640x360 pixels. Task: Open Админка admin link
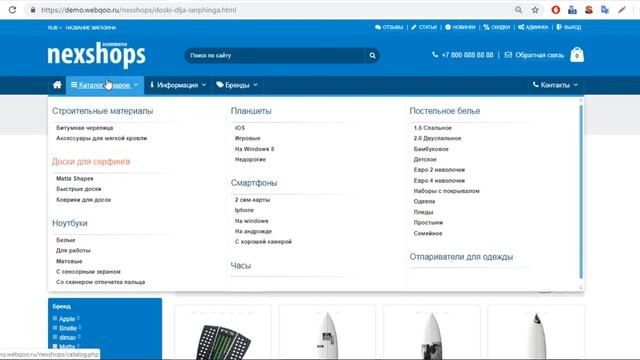point(533,27)
